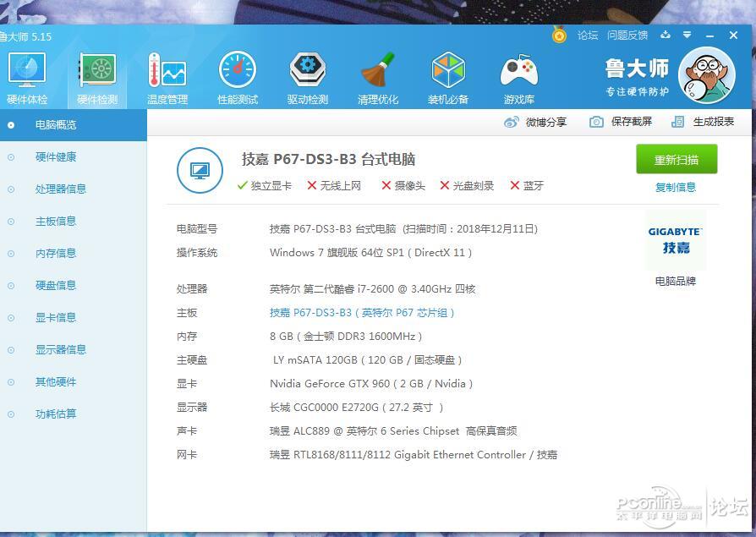Click the i7-2600 @ 3.40GHz processor value
756x537 pixels.
click(372, 288)
